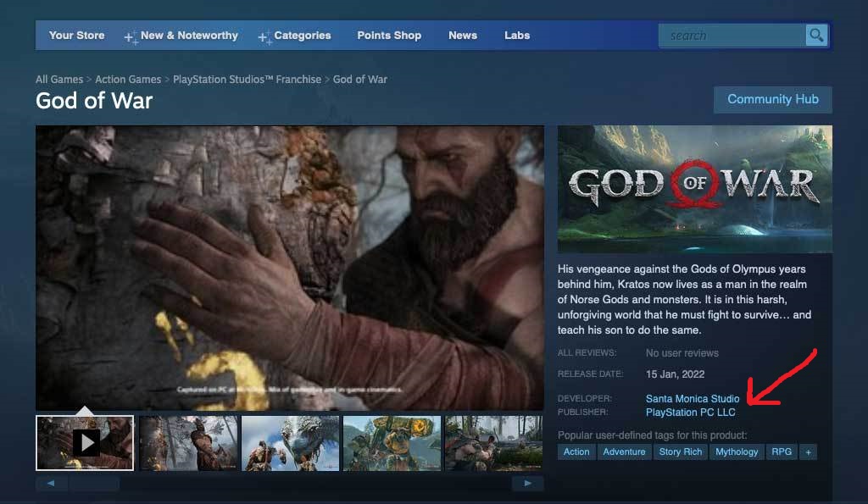Click the search magnifying glass icon
This screenshot has height=504, width=868.
coord(816,36)
